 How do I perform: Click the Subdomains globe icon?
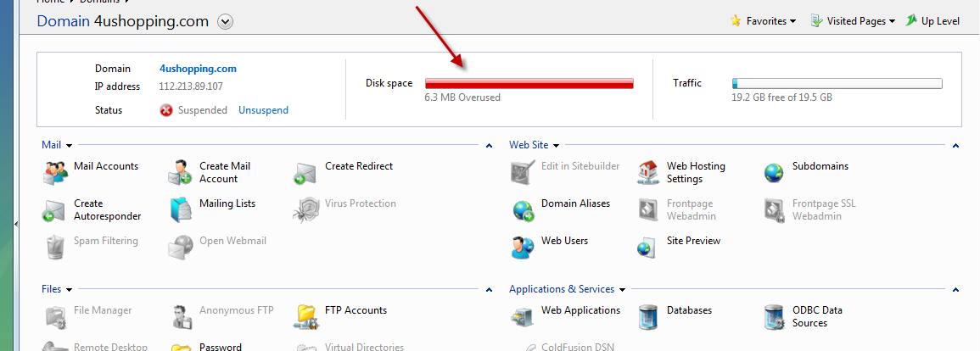click(774, 173)
